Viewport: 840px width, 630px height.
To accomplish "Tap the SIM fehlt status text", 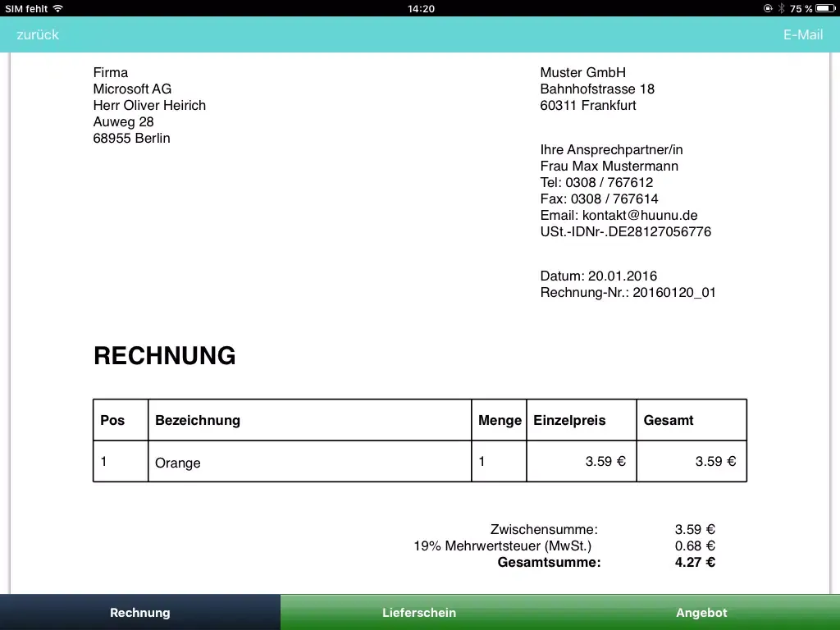I will tap(26, 8).
